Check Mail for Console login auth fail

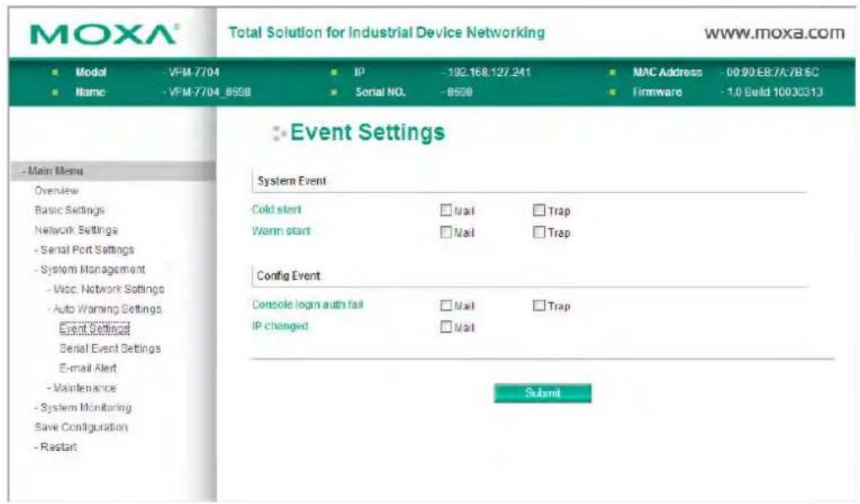(446, 305)
